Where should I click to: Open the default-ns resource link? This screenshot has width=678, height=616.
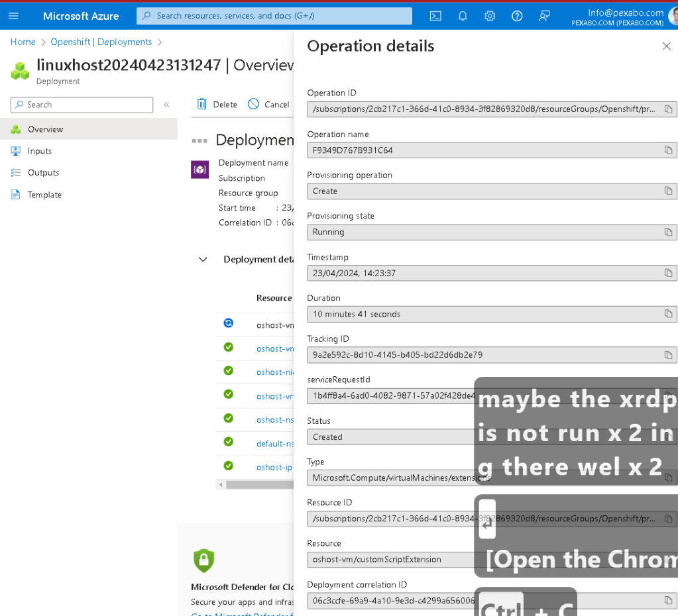coord(275,444)
